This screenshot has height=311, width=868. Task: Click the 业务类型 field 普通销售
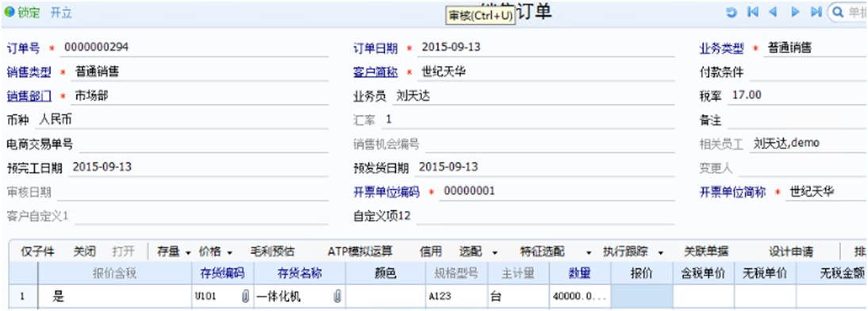tap(816, 48)
